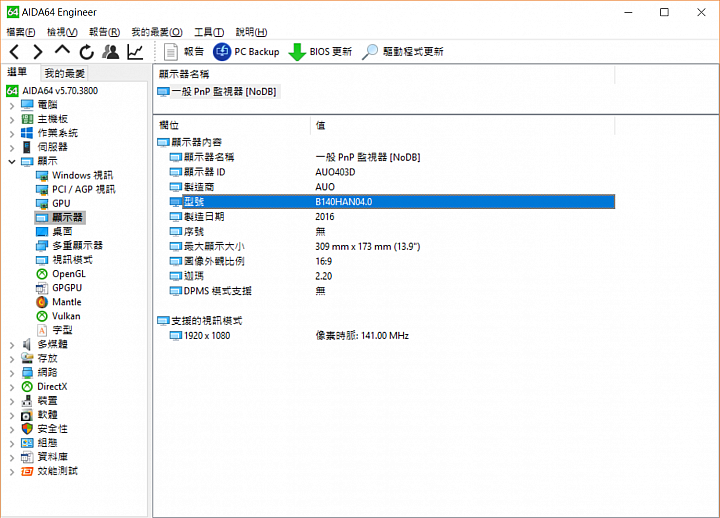
Task: Switch to the 選單 tab
Action: [17, 72]
